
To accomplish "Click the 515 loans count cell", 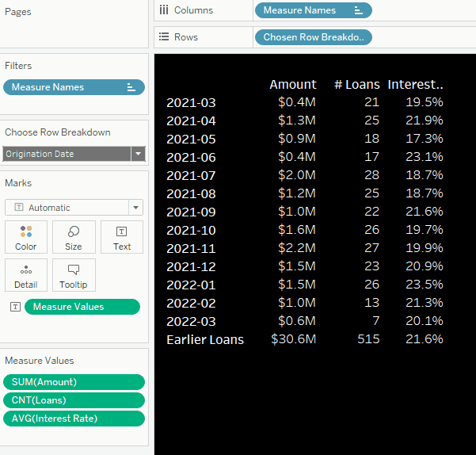I will 368,339.
